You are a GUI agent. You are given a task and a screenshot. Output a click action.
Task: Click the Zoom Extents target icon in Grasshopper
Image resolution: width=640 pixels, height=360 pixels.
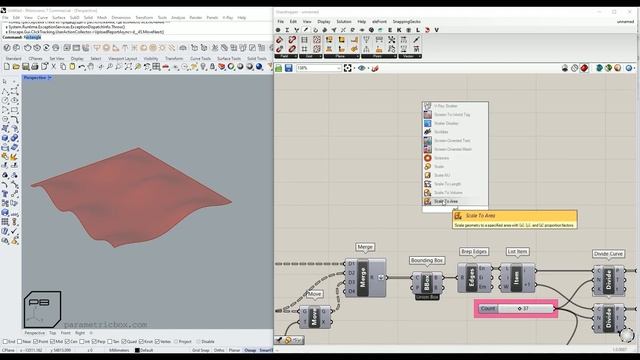coord(347,68)
